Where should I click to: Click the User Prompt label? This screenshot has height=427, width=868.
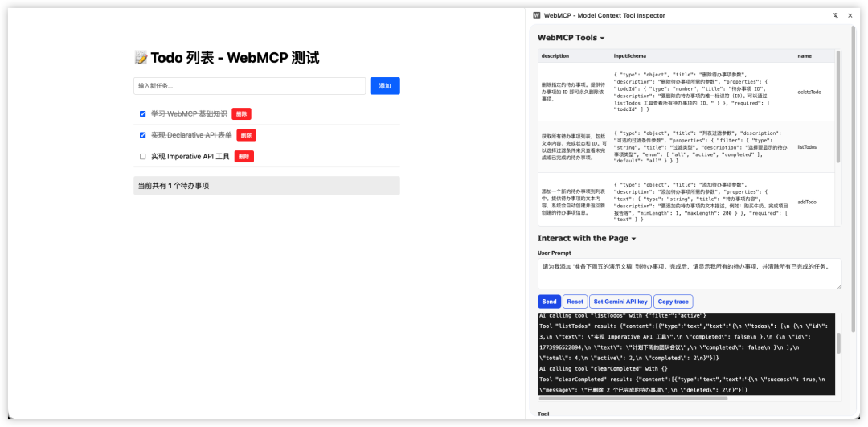(554, 253)
